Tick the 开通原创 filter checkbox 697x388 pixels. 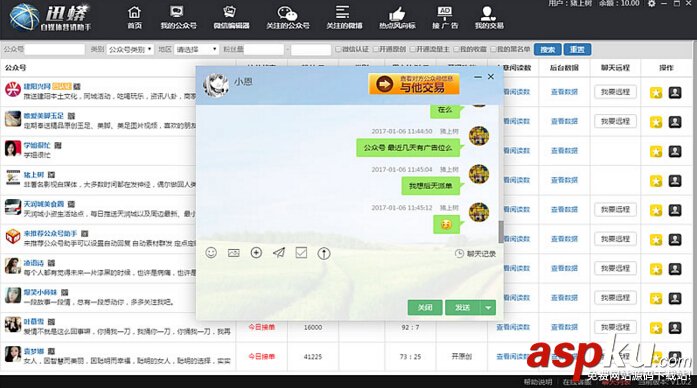(375, 49)
